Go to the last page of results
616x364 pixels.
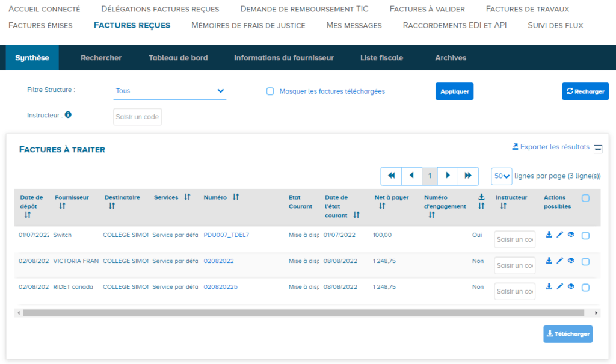467,176
